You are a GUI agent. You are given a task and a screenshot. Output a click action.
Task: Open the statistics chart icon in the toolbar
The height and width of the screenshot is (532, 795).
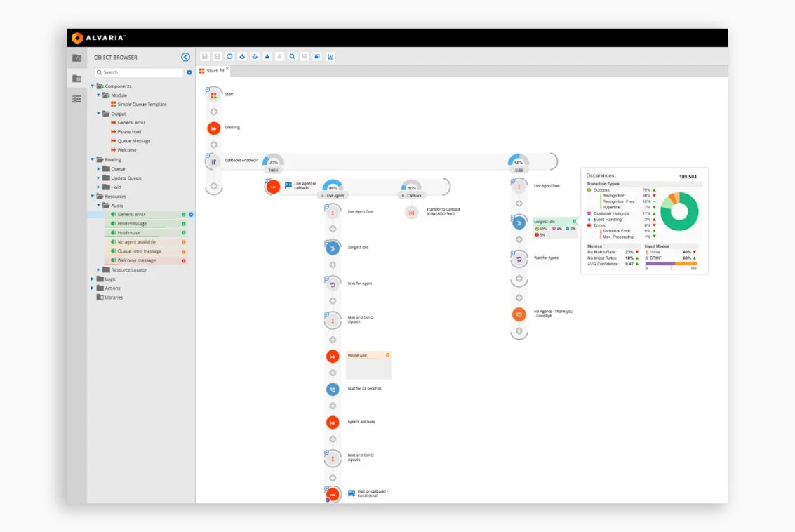[x=330, y=57]
